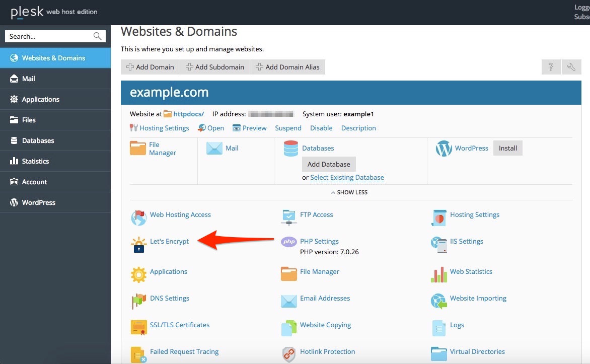Click the Web Hosting Access icon
Screen dimensions: 590x364
tap(138, 218)
